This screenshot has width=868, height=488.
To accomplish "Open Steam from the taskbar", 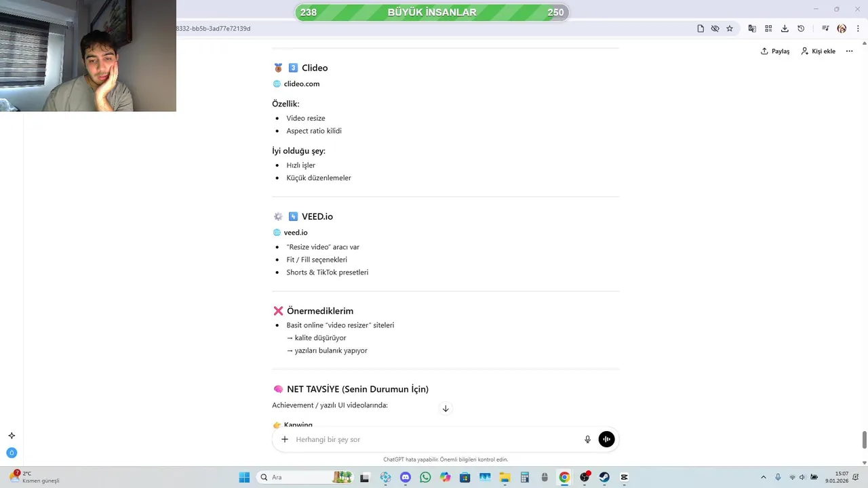I will pyautogui.click(x=604, y=477).
